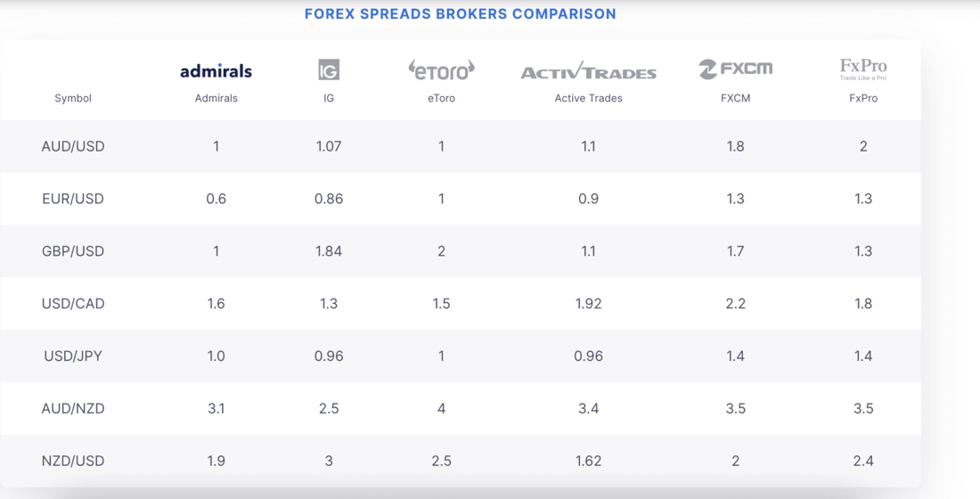Click the eToro logo
Viewport: 980px width, 499px height.
tap(441, 70)
